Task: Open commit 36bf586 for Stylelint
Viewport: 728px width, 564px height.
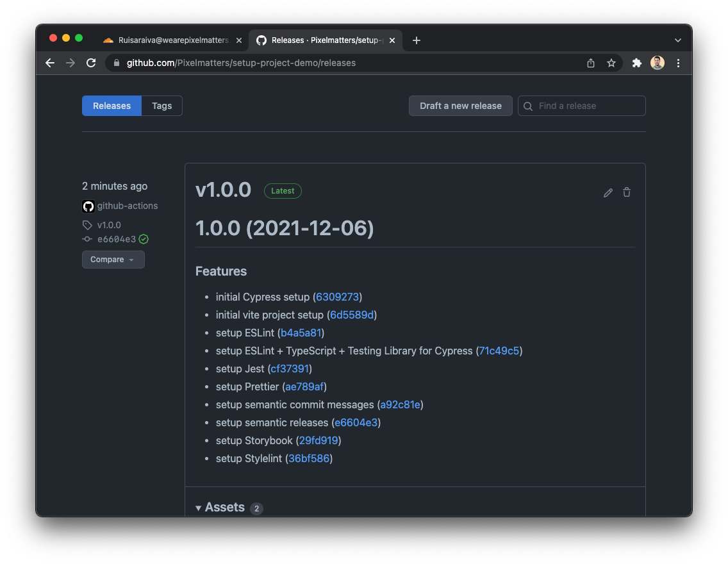Action: click(309, 459)
